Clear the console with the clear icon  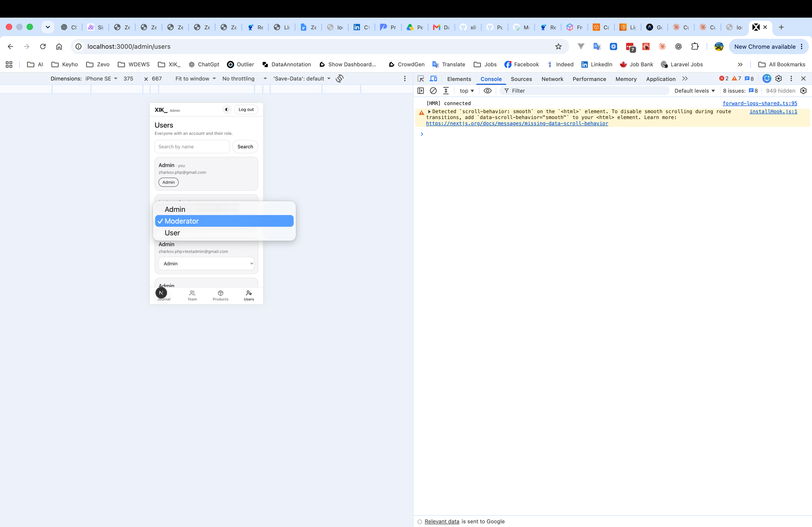tap(433, 91)
